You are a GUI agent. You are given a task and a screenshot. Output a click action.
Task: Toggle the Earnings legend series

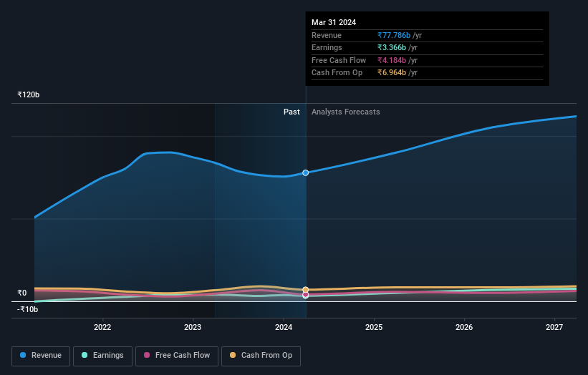[x=102, y=356]
